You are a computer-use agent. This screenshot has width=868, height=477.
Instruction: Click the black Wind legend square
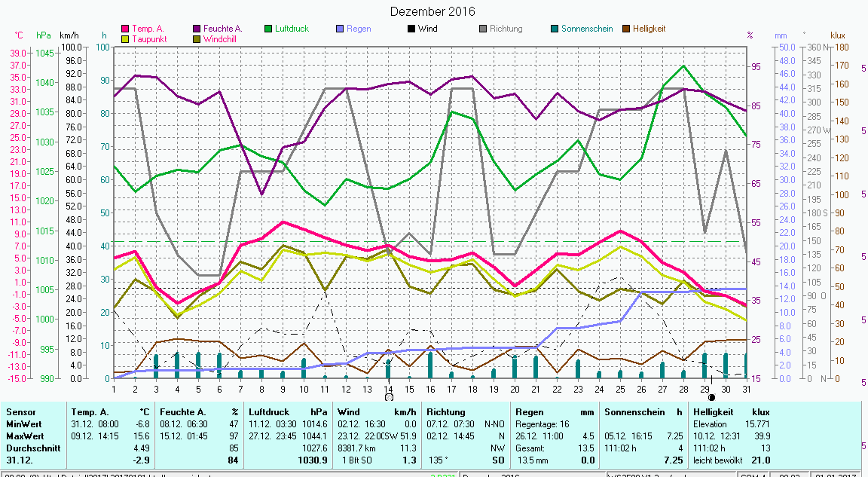pos(412,29)
